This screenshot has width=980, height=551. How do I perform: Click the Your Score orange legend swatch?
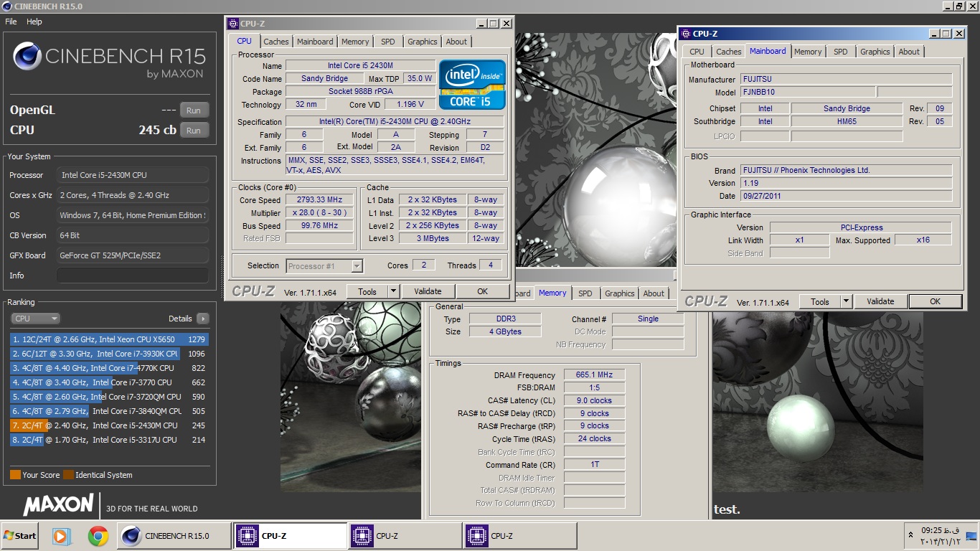15,475
